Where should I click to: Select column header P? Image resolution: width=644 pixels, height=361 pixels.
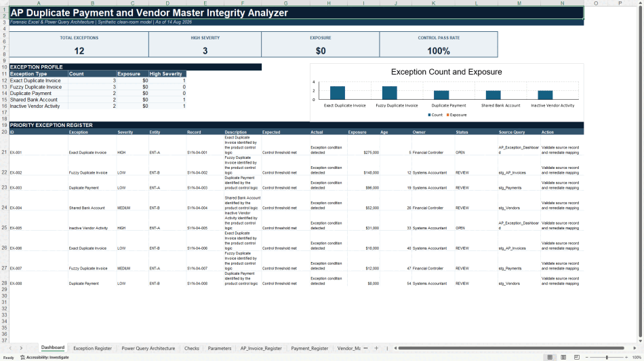(x=620, y=3)
